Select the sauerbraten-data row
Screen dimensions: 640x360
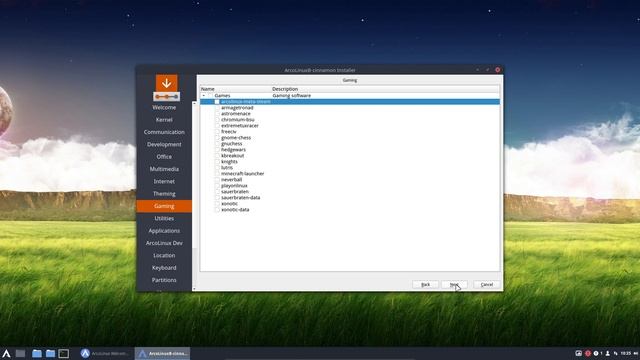pyautogui.click(x=350, y=198)
